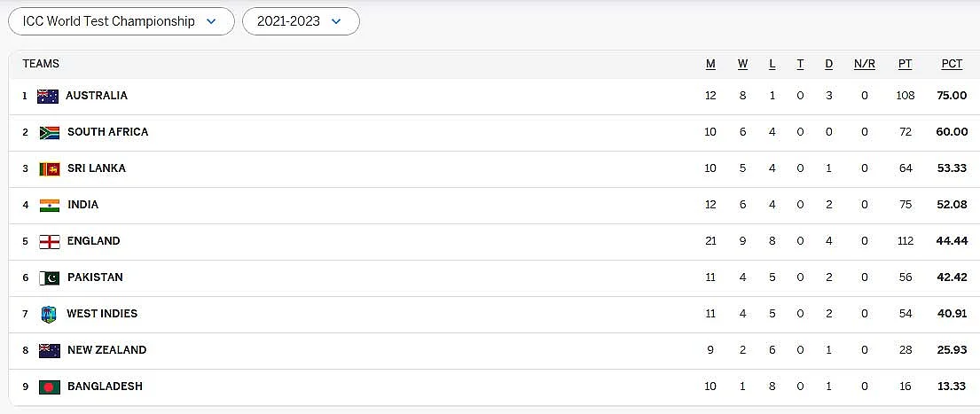Sort standings by PT column header
Image resolution: width=980 pixels, height=414 pixels.
click(x=905, y=65)
